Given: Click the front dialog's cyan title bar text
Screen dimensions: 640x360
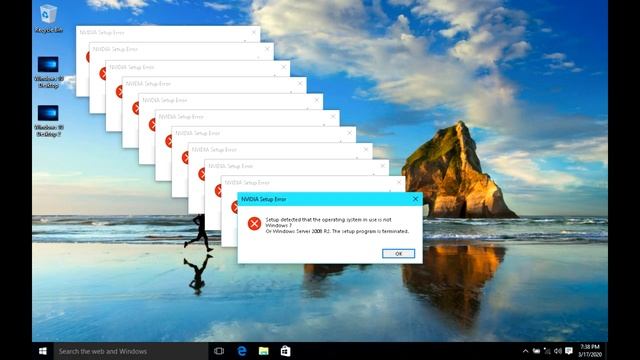Looking at the screenshot, I should click(x=264, y=199).
